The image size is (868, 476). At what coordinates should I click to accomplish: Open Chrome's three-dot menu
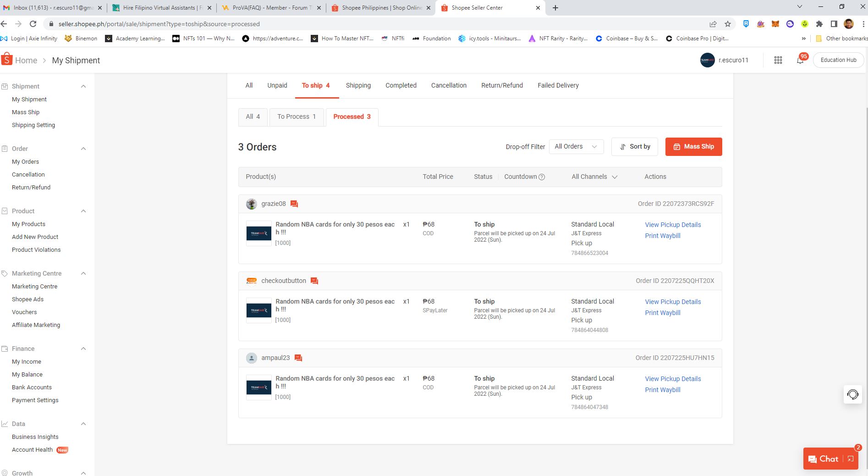pyautogui.click(x=863, y=24)
